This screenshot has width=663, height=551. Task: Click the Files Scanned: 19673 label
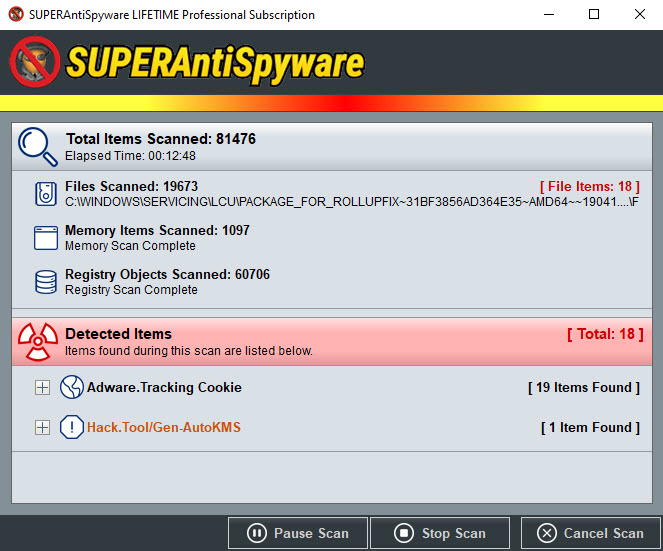[131, 186]
